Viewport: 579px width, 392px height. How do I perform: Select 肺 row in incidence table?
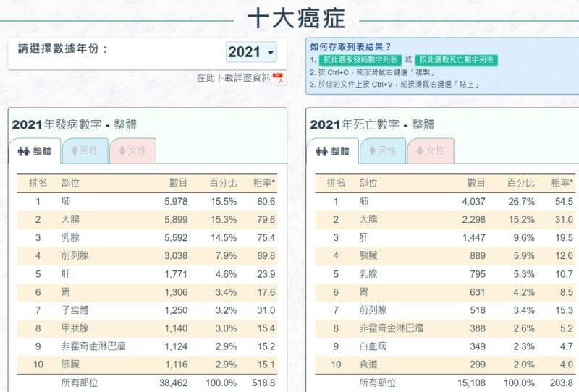coord(147,202)
